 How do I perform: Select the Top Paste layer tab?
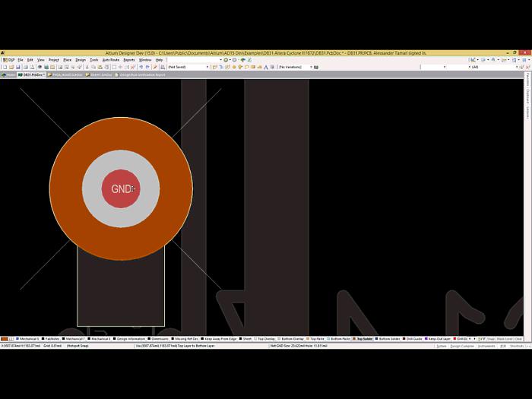pos(315,339)
